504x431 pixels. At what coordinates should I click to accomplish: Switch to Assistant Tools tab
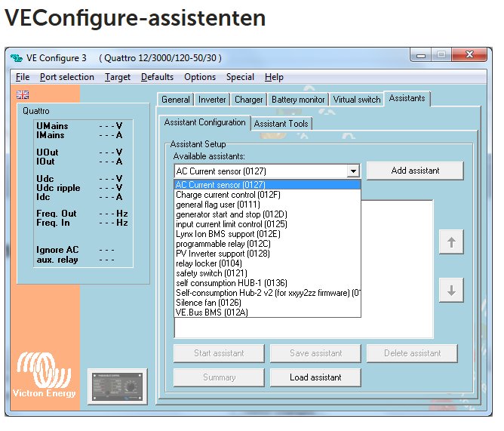point(281,124)
